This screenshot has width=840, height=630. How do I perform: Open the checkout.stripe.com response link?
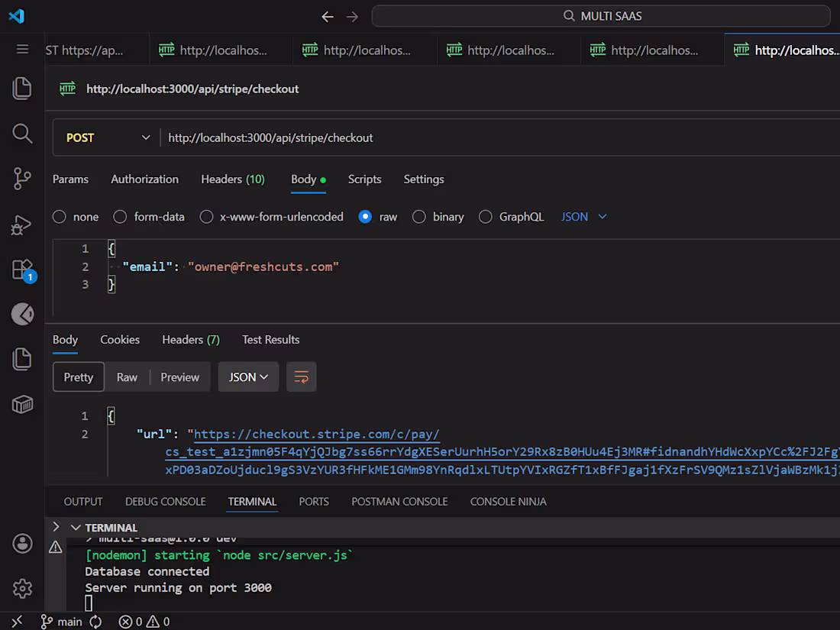[317, 435]
